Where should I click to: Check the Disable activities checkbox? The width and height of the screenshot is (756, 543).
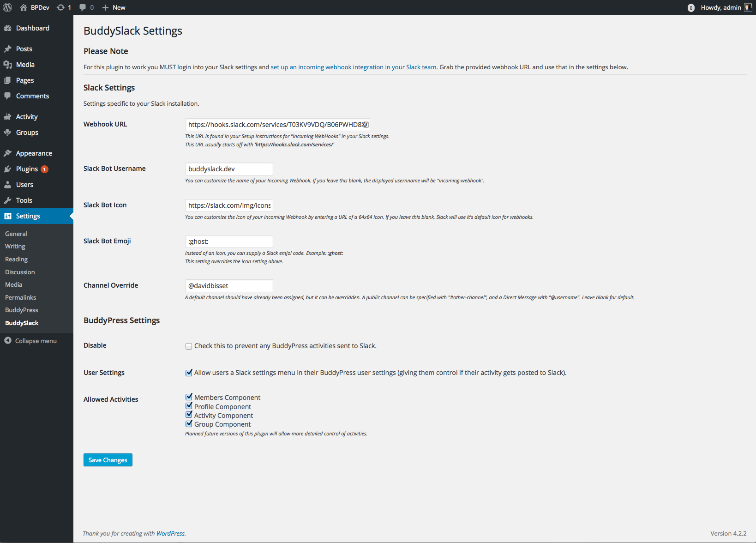coord(188,346)
